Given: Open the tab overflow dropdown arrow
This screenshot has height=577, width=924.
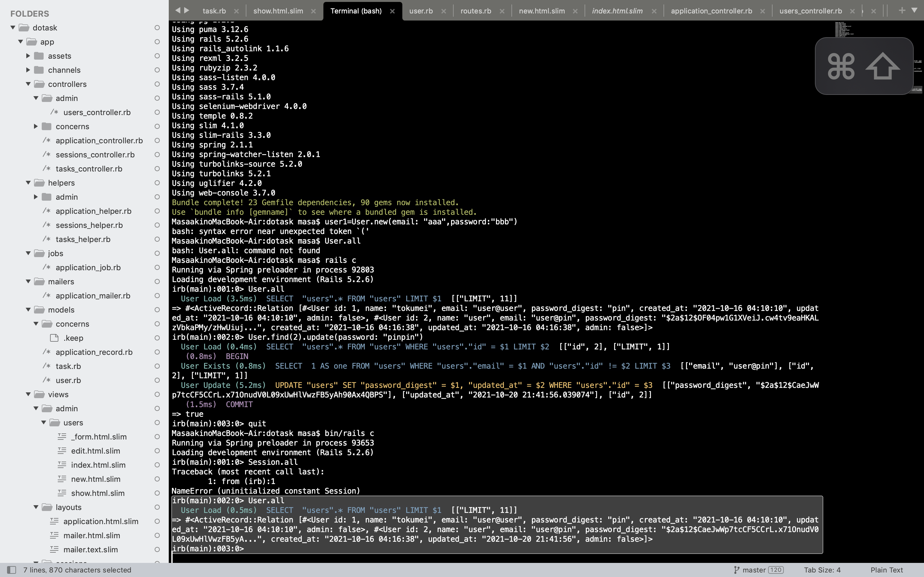Looking at the screenshot, I should click(x=915, y=10).
